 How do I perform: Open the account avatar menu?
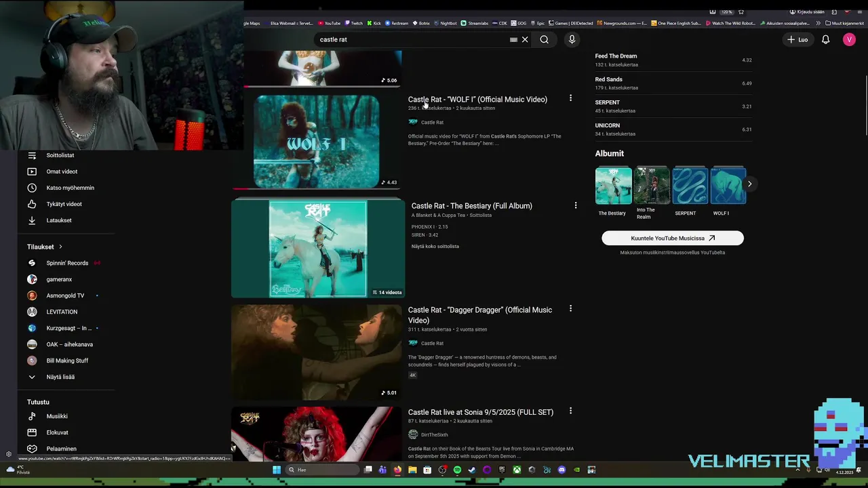pyautogui.click(x=849, y=39)
